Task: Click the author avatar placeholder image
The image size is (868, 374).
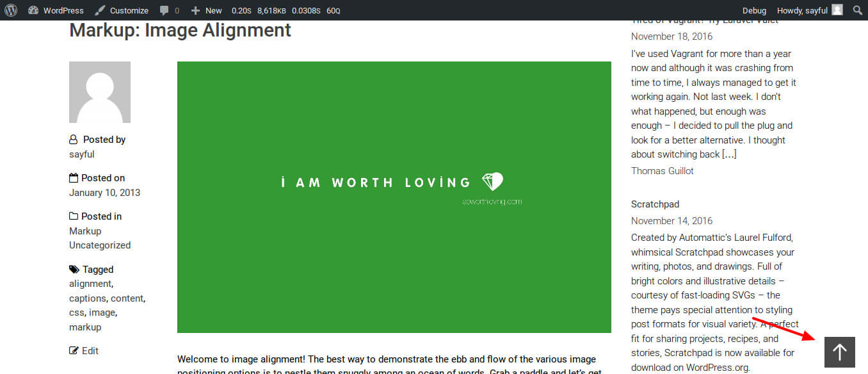Action: [100, 92]
